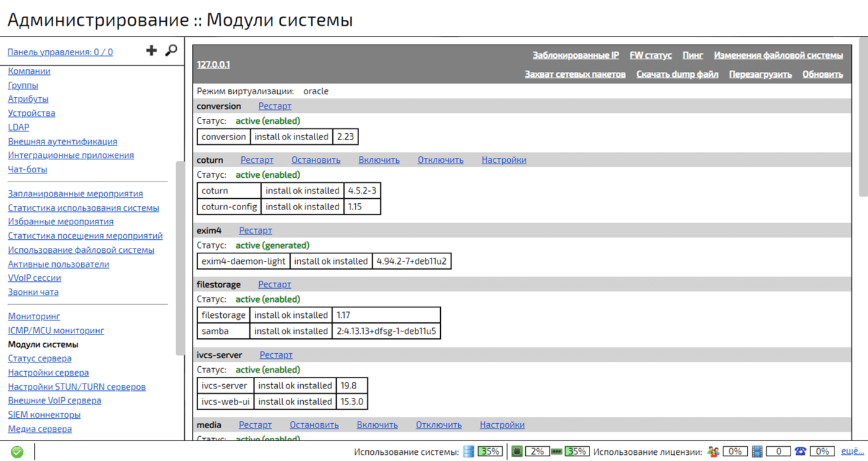Open Статус сервера in the sidebar

click(x=40, y=358)
